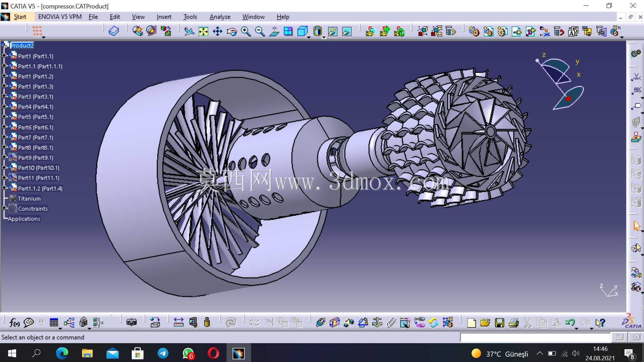Click the Reuse Pattern icon
The height and width of the screenshot is (362, 644).
[448, 323]
